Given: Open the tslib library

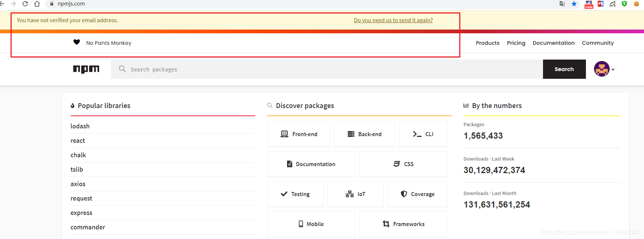Looking at the screenshot, I should click(77, 169).
